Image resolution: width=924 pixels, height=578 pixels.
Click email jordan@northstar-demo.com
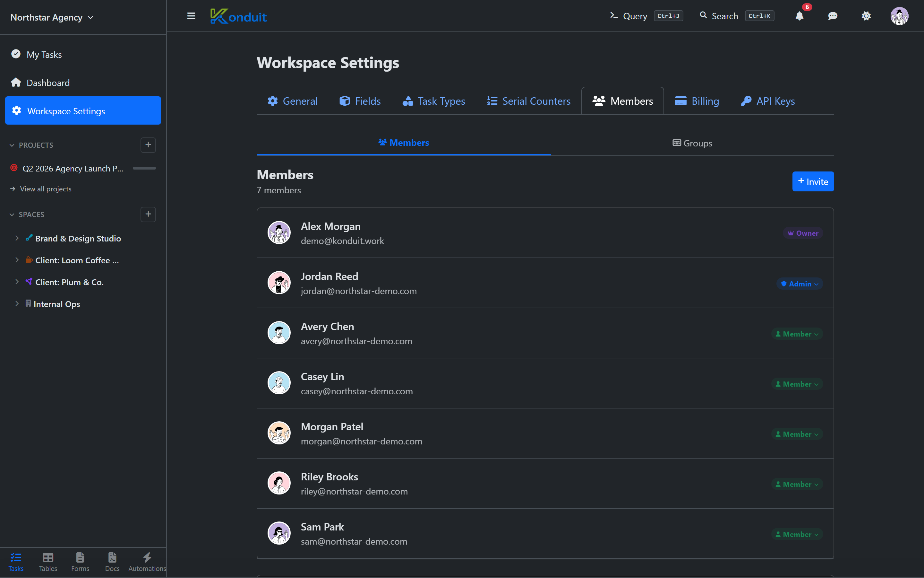click(x=358, y=291)
